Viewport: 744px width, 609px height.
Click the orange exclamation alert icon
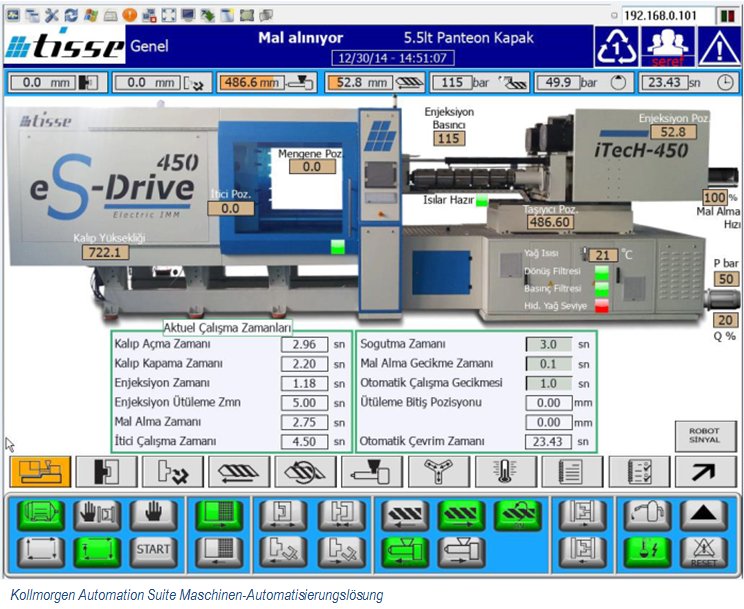(130, 15)
